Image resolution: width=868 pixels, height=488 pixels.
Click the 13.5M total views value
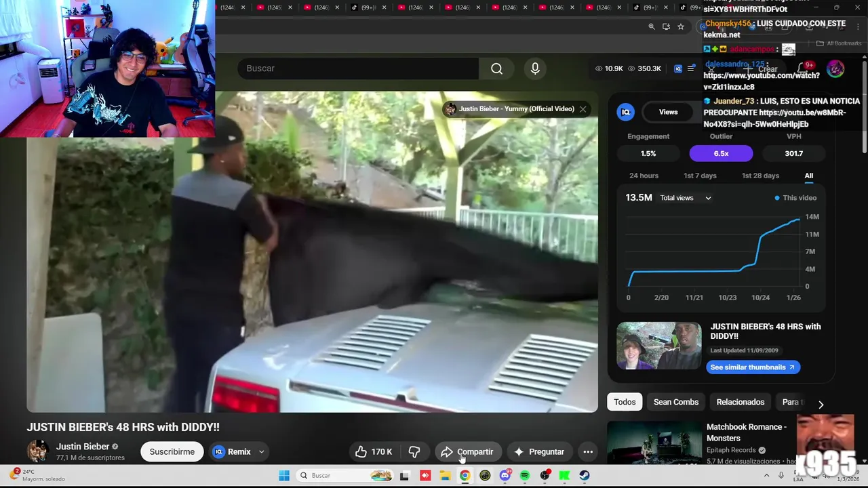(639, 198)
